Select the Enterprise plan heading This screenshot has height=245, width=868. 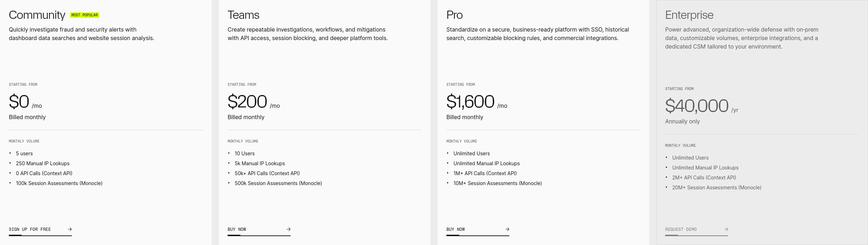coord(689,15)
